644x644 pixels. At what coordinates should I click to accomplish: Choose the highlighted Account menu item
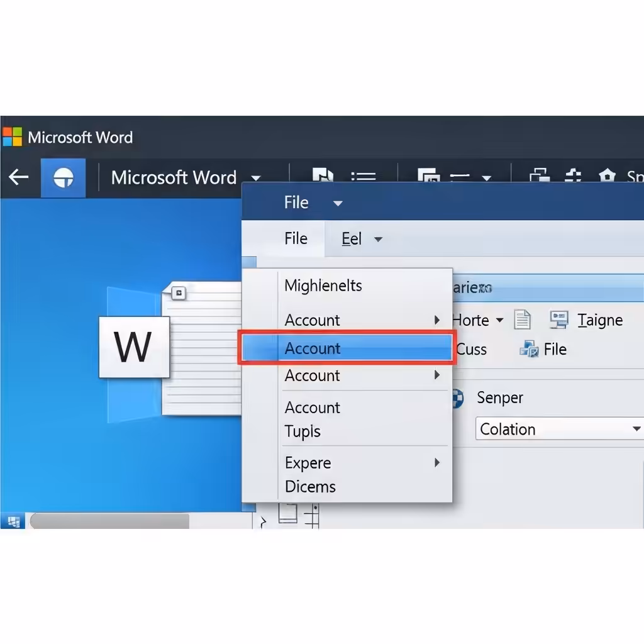(x=347, y=348)
